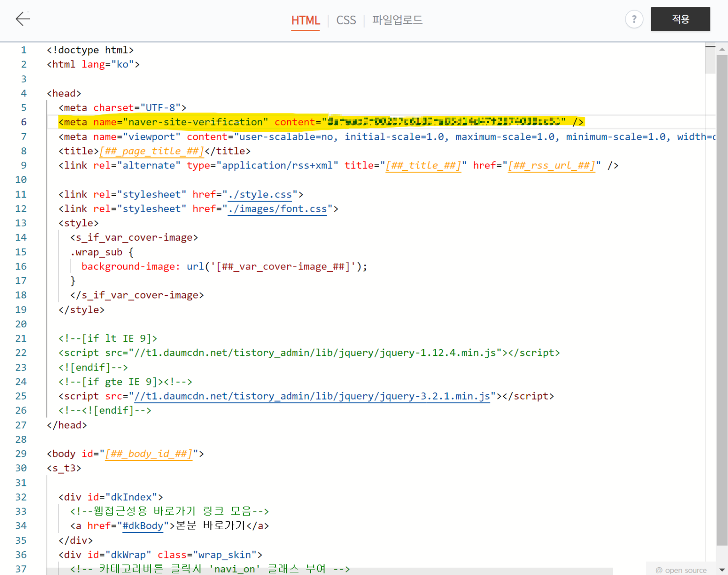Screen dimensions: 728x575
Task: Follow the jquery-3.2.1.min.js URL link
Action: [312, 396]
